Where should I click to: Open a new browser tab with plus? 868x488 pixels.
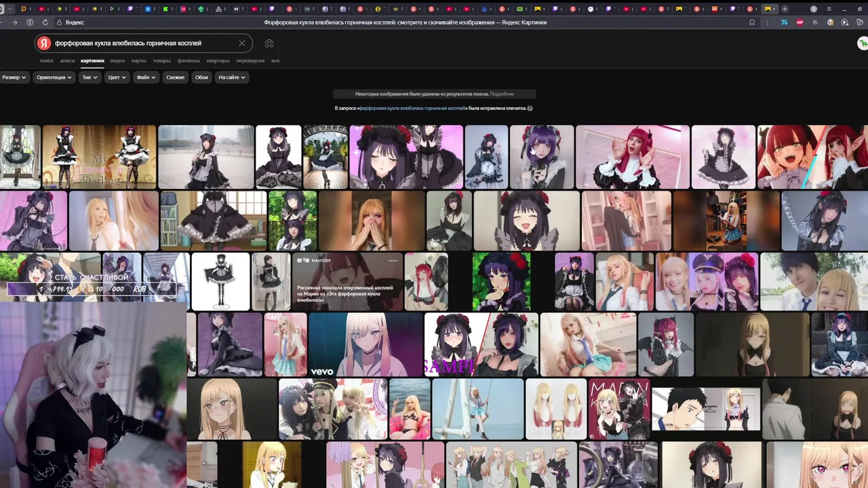pyautogui.click(x=785, y=9)
